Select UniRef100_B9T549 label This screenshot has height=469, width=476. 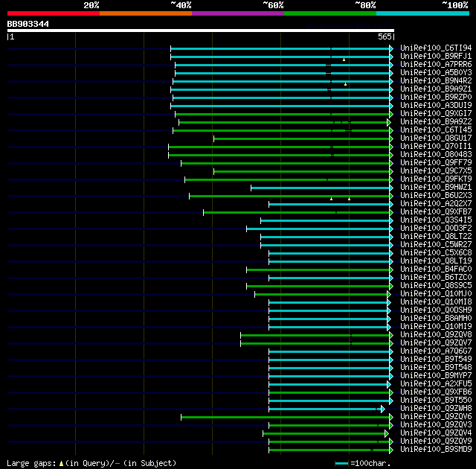(x=436, y=360)
